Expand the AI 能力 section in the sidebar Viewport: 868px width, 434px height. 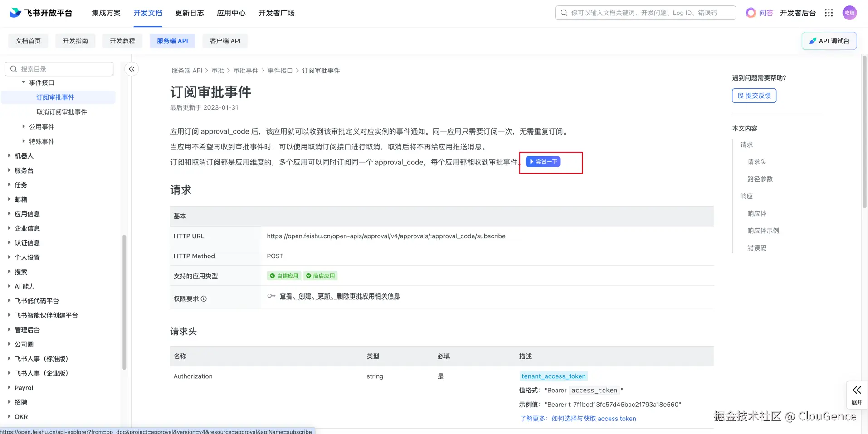[x=9, y=286]
